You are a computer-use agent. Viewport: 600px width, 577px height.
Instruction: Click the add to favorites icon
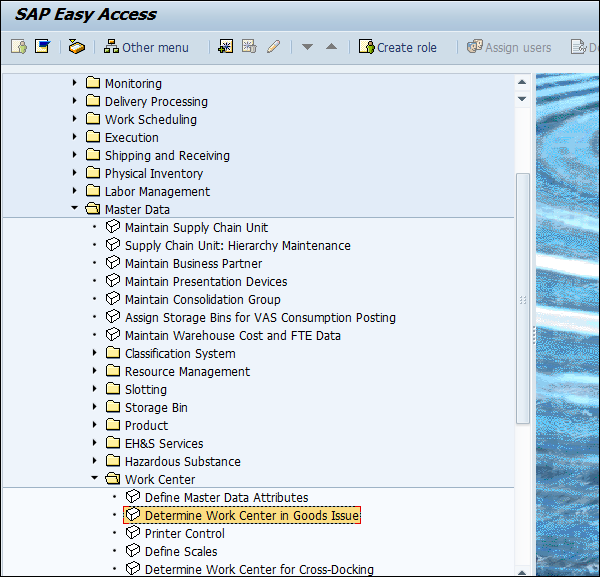coord(226,47)
